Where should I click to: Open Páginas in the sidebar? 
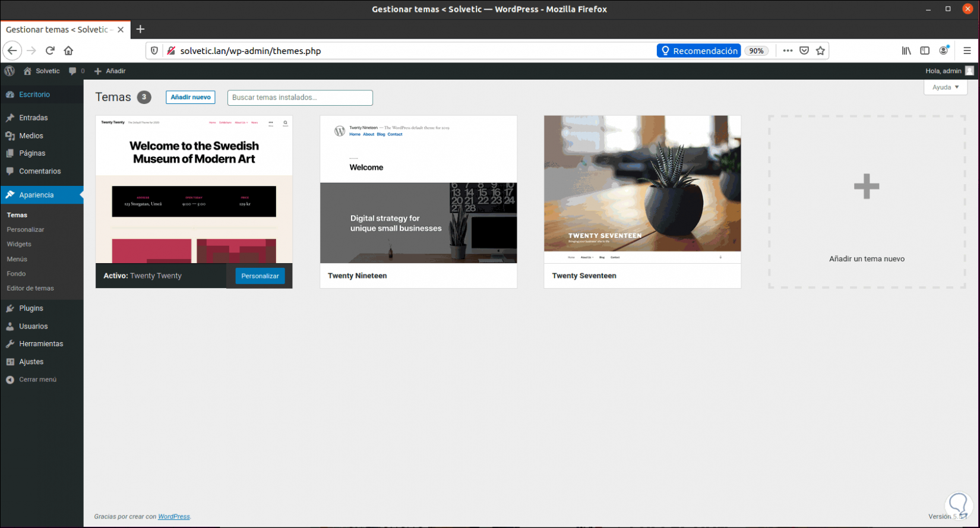click(x=42, y=153)
